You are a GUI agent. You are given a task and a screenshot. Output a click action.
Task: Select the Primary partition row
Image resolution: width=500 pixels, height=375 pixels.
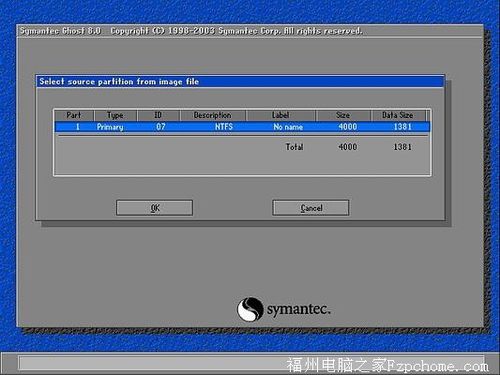(x=242, y=127)
